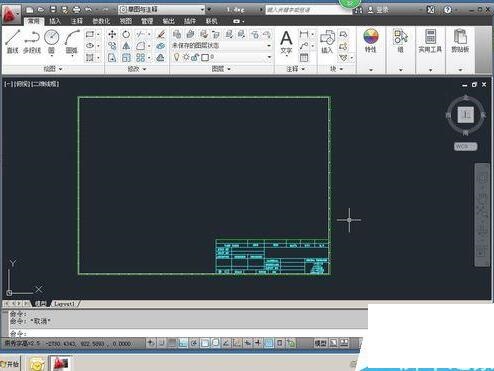Choose the Circle (圆) tool
494x371 pixels.
coord(52,42)
